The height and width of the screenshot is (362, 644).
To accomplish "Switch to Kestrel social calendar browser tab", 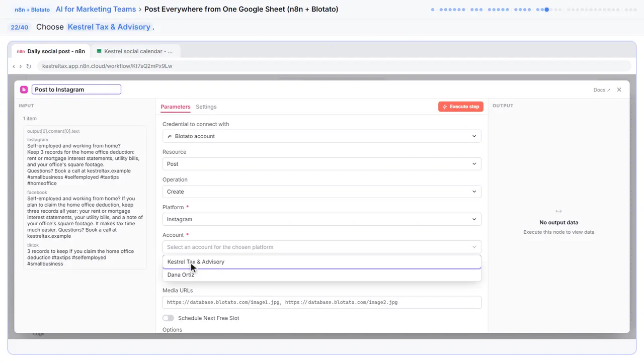I will tap(135, 51).
